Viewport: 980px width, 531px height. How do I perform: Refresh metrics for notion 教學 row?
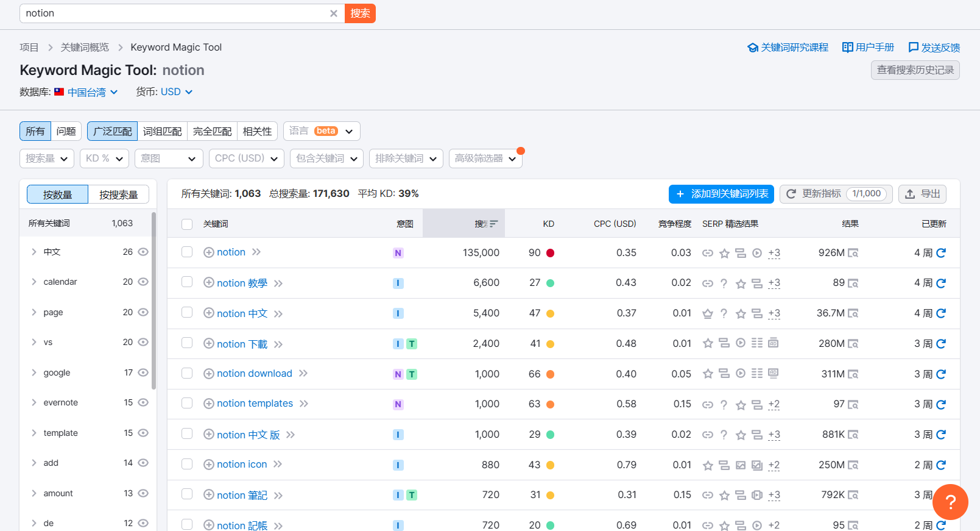coord(941,283)
